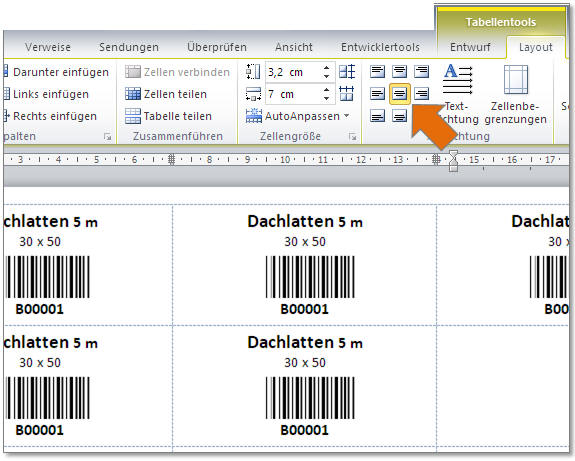Screen dimensions: 575x461
Task: Align cell text top right
Action: pos(421,72)
